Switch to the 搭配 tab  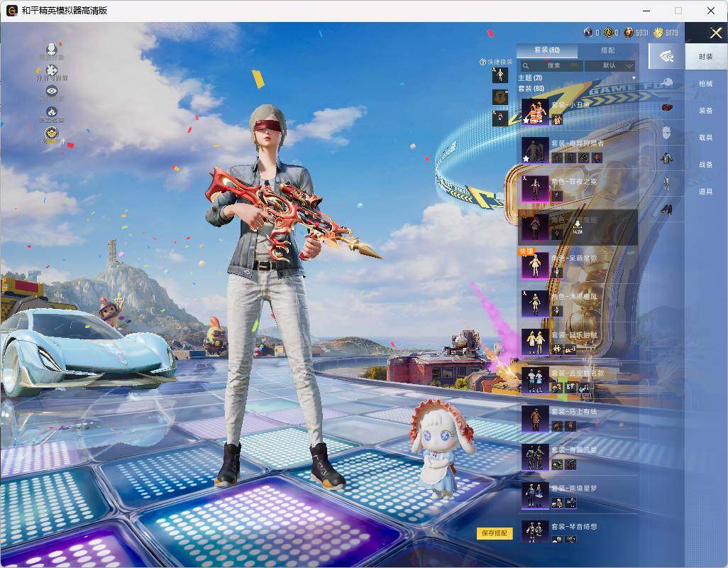[x=607, y=50]
